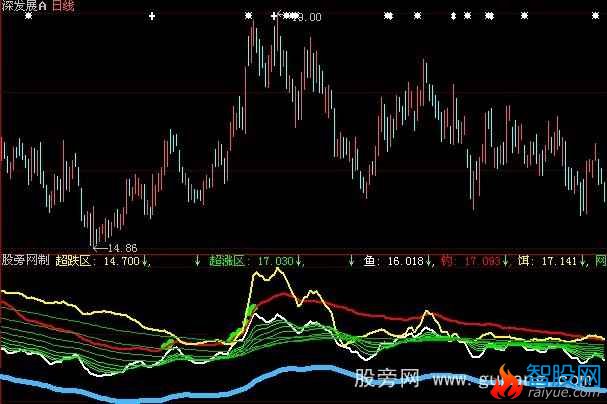Click the down arrow right after 14.700
Screen dimensions: 607x404
(x=144, y=261)
